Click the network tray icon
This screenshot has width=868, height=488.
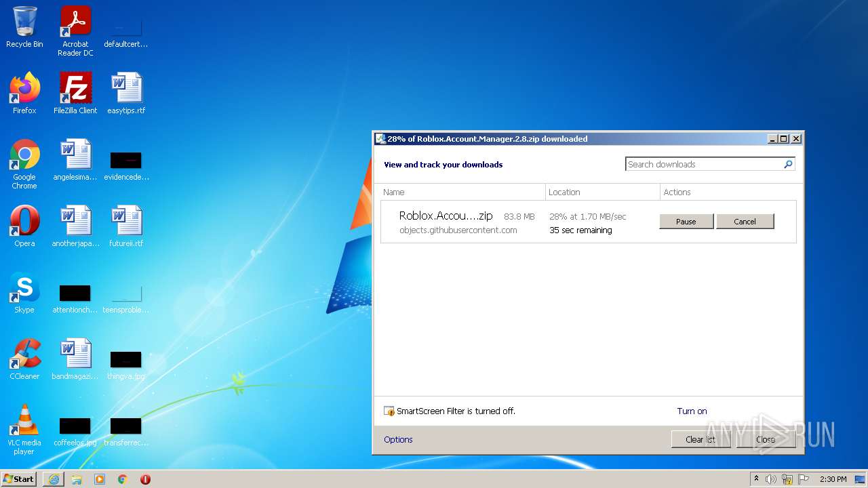click(787, 479)
